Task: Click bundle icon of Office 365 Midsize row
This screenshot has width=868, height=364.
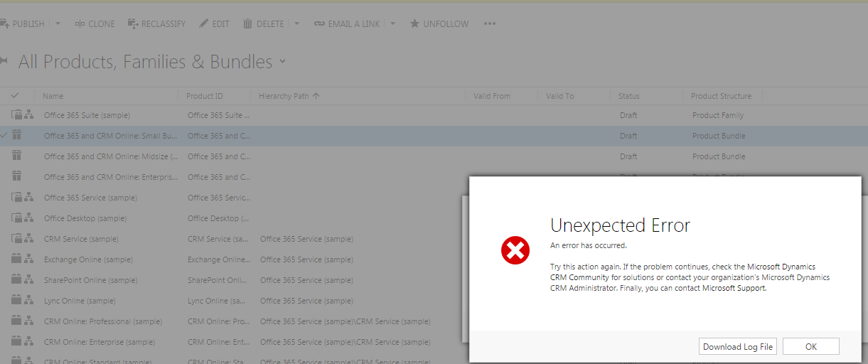Action: (17, 156)
